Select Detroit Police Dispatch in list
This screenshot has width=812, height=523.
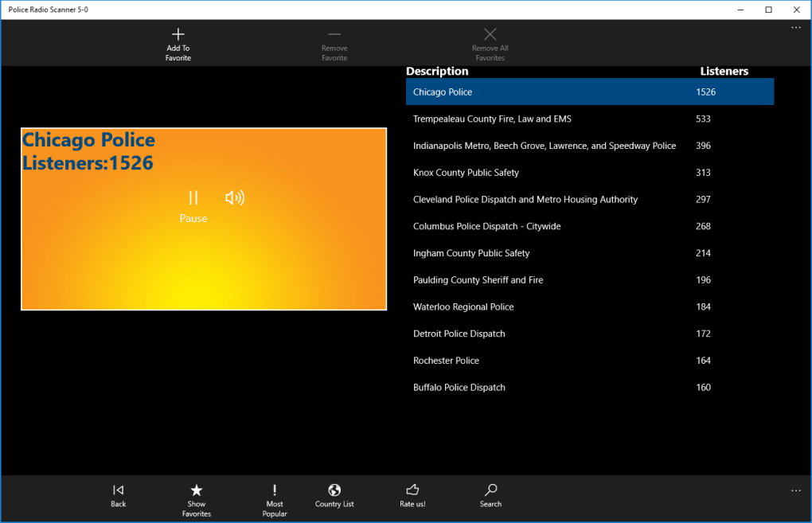coord(459,334)
